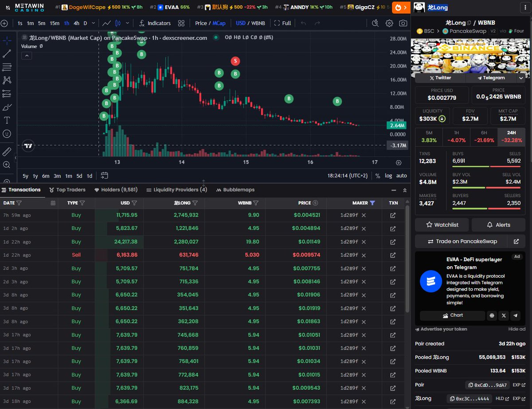Toggle the active Maker filter icon
The height and width of the screenshot is (409, 532).
tap(372, 203)
